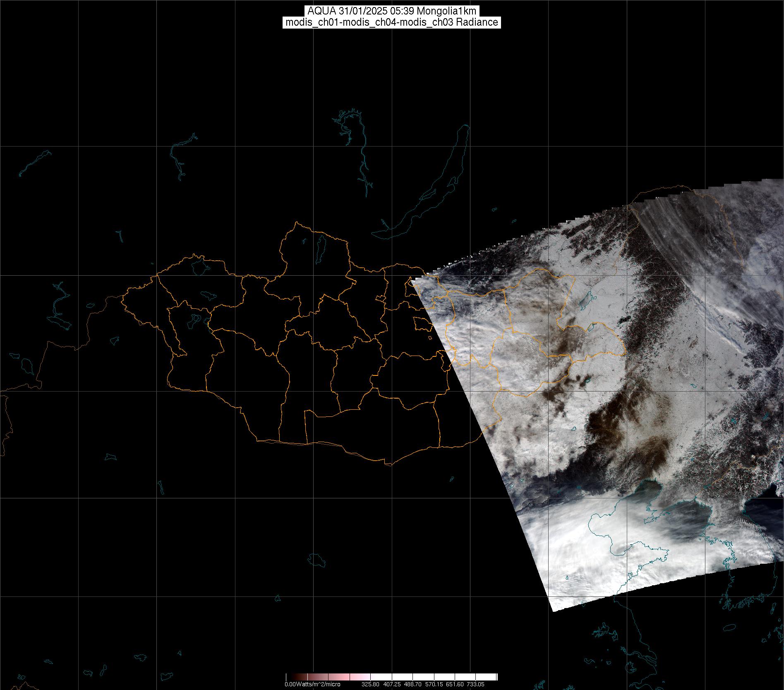Click the AQUA 31/01/2025 05:39 Mongolia1km title

pos(392,11)
